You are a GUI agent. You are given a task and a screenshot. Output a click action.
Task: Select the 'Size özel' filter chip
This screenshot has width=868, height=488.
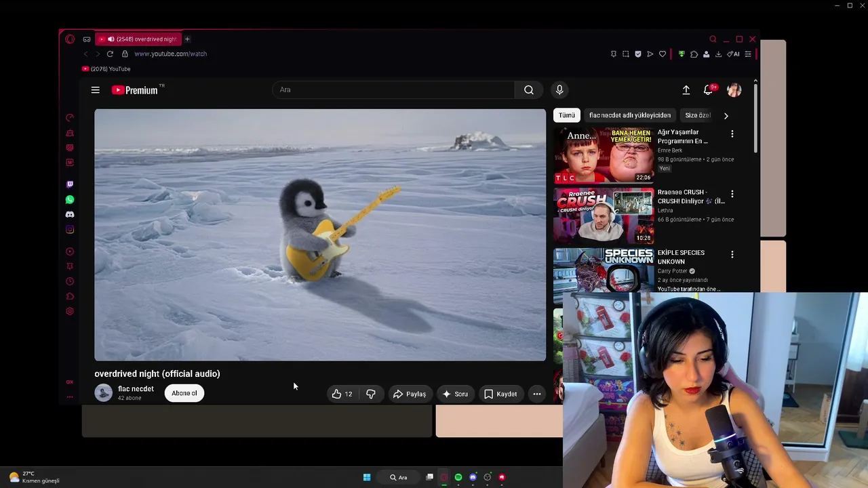(x=697, y=115)
